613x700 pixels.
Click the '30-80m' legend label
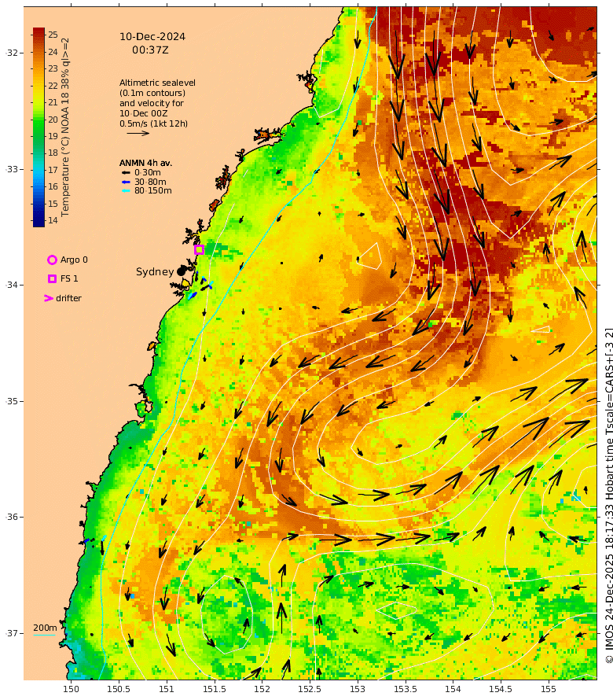tap(150, 182)
